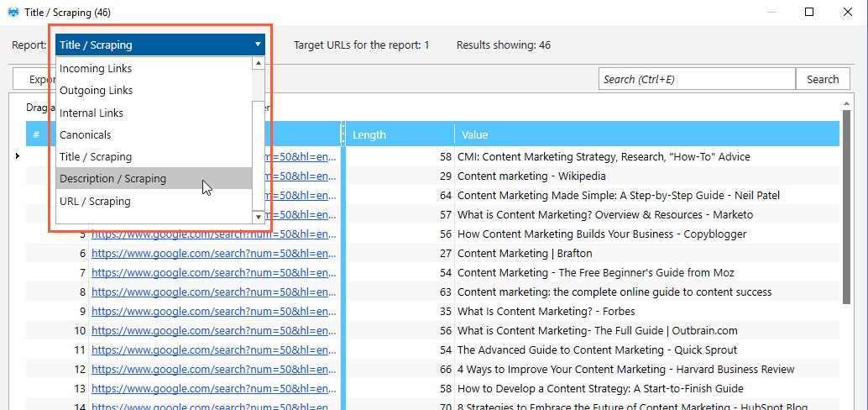This screenshot has height=410, width=868.
Task: Focus the Search (Ctrl+E) input field
Action: coord(697,79)
